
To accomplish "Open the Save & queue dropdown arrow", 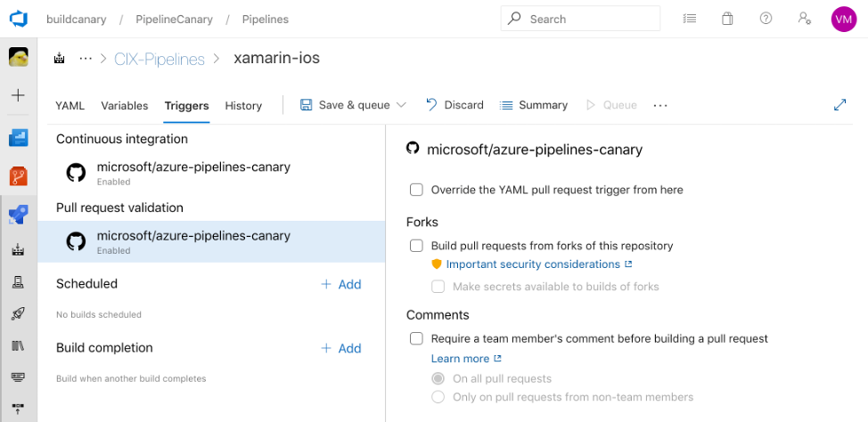I will tap(401, 105).
